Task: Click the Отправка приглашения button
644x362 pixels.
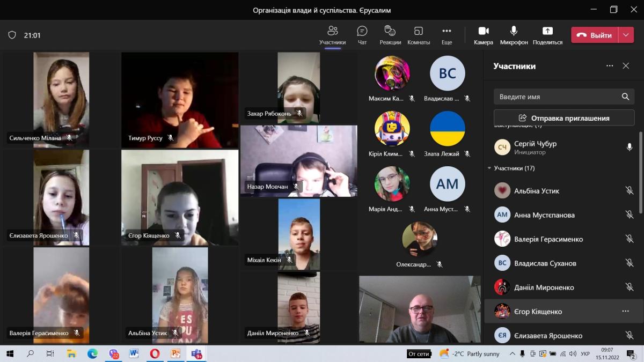Action: click(x=563, y=118)
